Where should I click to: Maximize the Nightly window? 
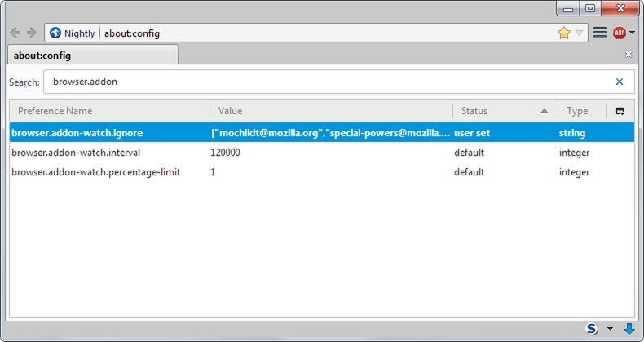[x=589, y=9]
